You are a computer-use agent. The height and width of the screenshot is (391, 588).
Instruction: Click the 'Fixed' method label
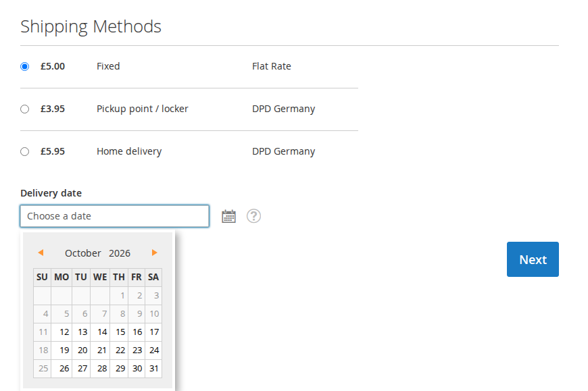tap(108, 66)
